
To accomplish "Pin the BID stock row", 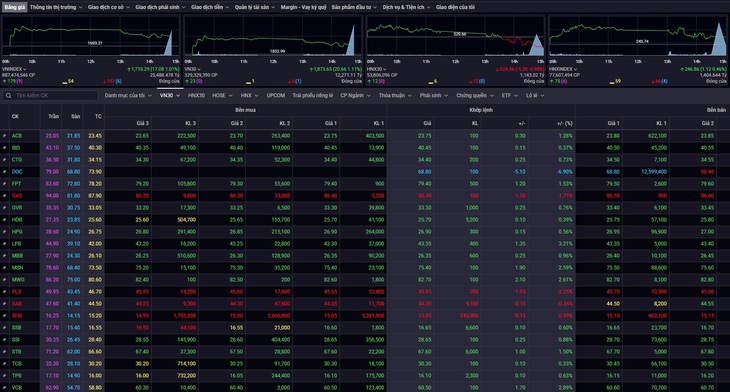I will [x=4, y=148].
